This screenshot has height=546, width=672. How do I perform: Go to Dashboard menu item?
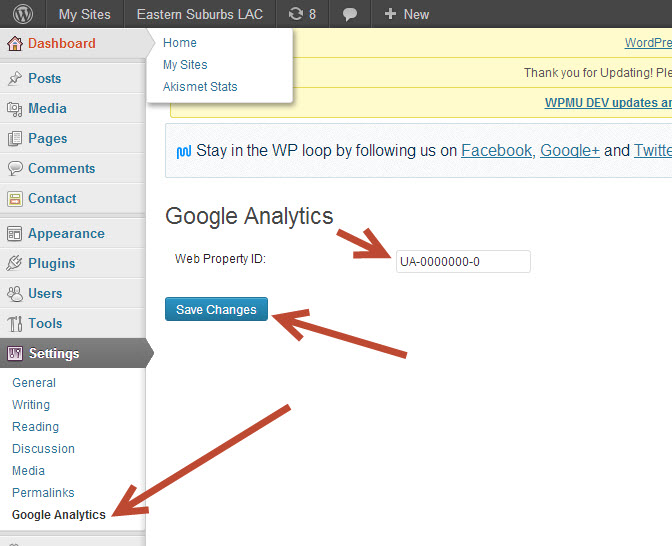pyautogui.click(x=62, y=43)
